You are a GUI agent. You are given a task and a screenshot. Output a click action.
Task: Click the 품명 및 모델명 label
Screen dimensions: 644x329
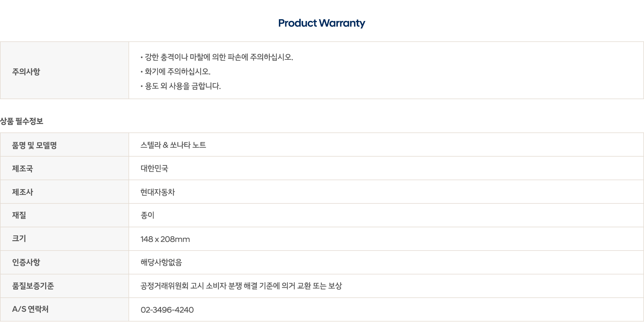pyautogui.click(x=34, y=145)
